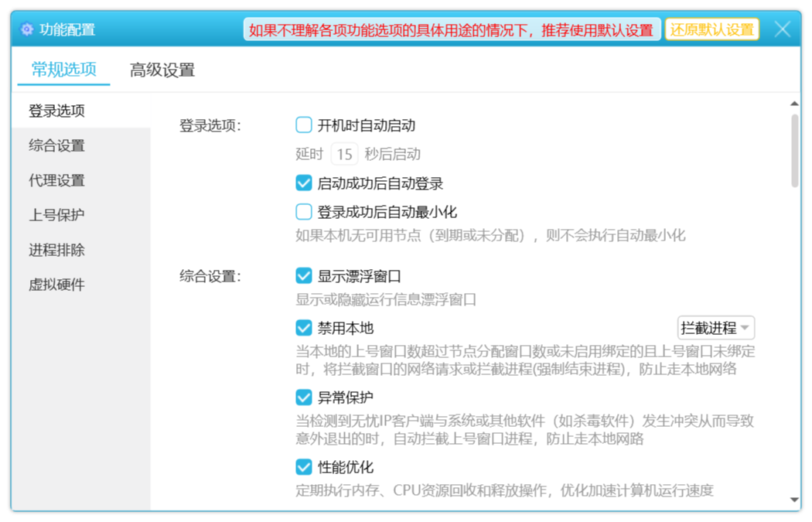Viewport: 812px width, 522px height.
Task: Click the 还原默认设置 button
Action: pyautogui.click(x=711, y=30)
